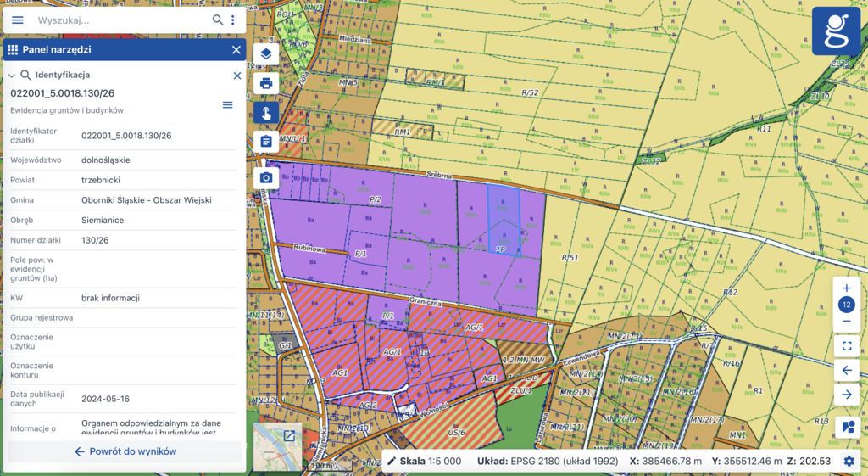Image resolution: width=868 pixels, height=476 pixels.
Task: Open the clipboard notes tool
Action: (266, 141)
